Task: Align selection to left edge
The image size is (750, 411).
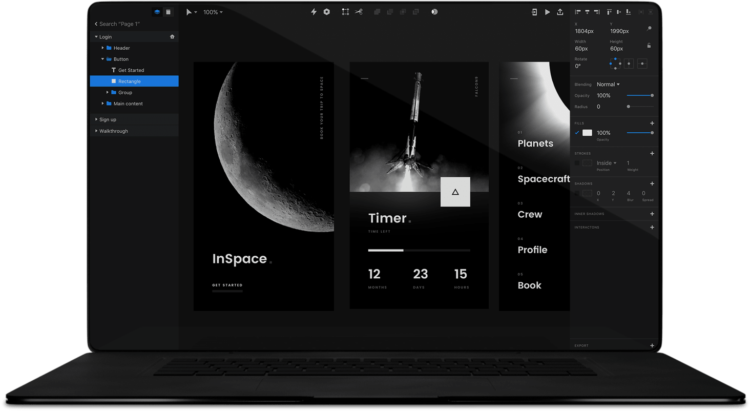Action: pyautogui.click(x=578, y=12)
